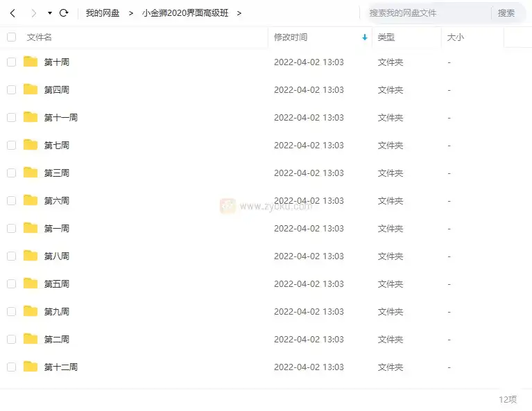Click the 第二周 folder icon

pos(31,339)
